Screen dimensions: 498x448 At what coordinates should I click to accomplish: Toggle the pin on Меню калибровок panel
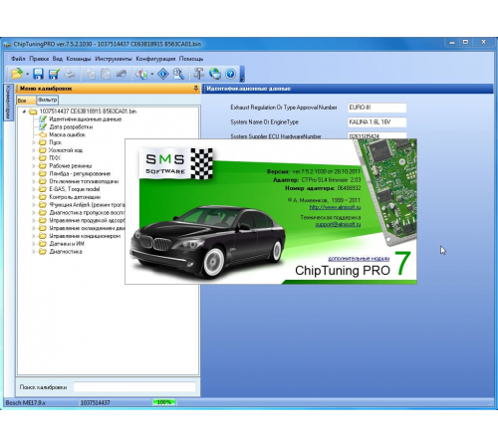pyautogui.click(x=196, y=89)
